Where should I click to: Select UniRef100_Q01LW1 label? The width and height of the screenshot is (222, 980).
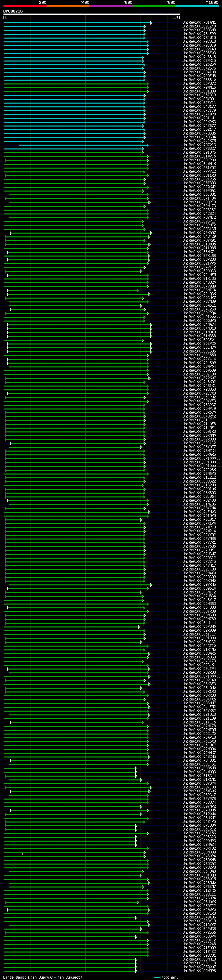click(x=199, y=118)
